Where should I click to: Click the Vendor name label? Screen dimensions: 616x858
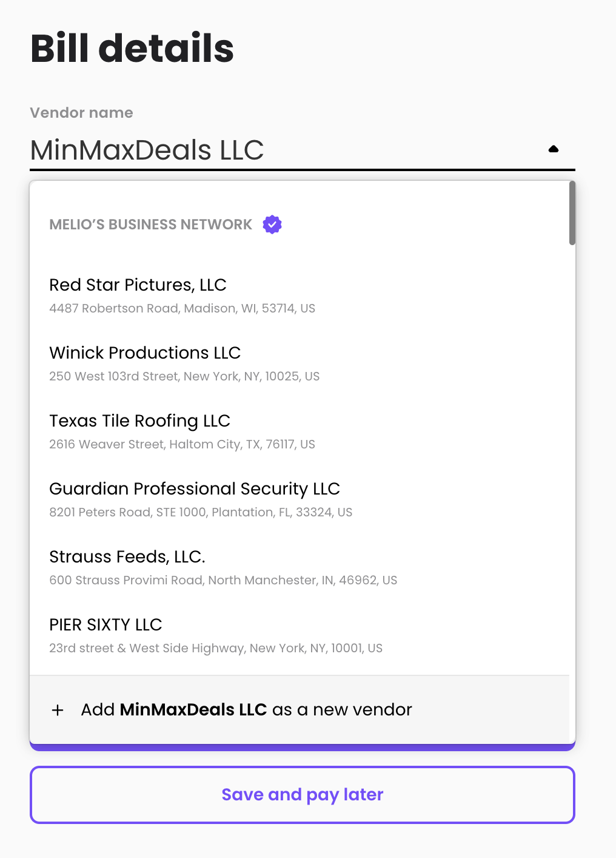[x=81, y=113]
